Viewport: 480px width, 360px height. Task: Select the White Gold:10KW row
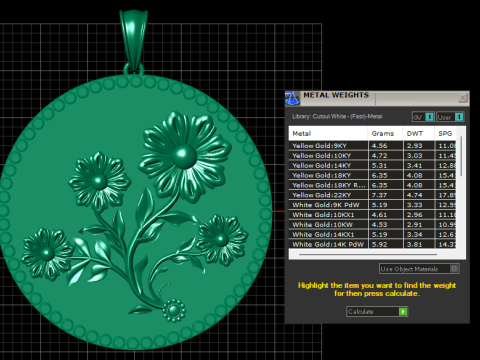(372, 225)
